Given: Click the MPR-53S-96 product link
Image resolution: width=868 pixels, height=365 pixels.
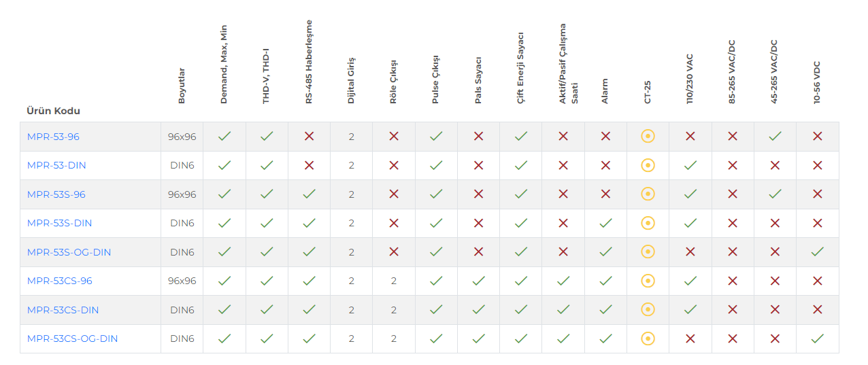Looking at the screenshot, I should point(56,194).
